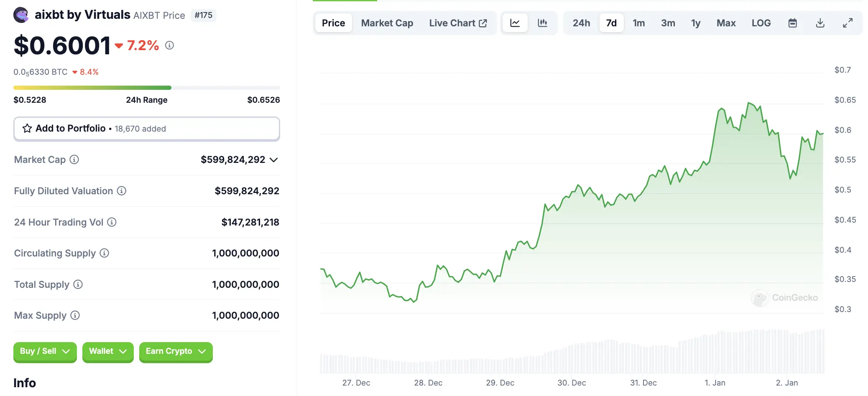
Task: Click the Add to Portfolio button
Action: click(x=146, y=128)
